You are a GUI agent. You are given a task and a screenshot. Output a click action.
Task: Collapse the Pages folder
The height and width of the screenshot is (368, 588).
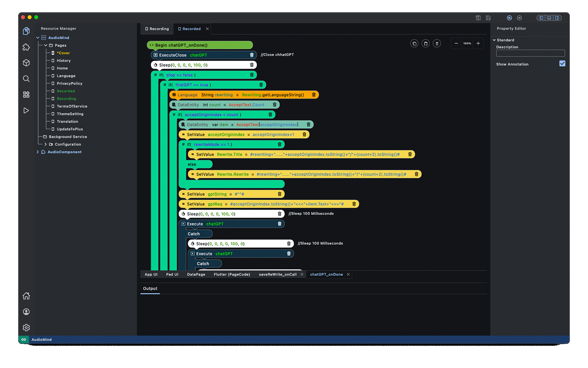46,45
